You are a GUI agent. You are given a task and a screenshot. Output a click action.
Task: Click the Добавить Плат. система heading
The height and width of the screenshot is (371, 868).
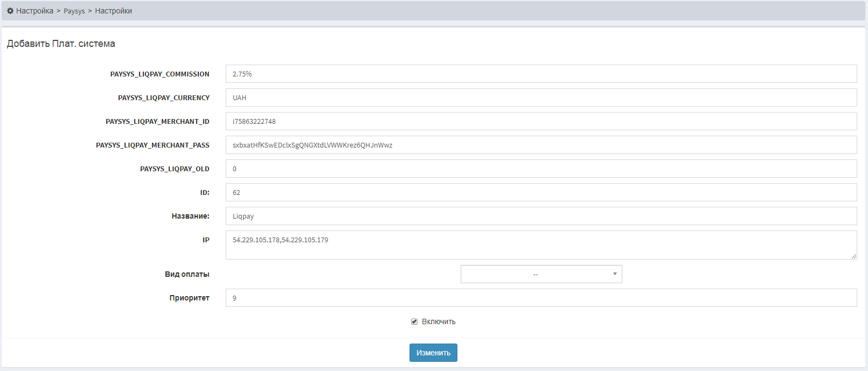61,44
